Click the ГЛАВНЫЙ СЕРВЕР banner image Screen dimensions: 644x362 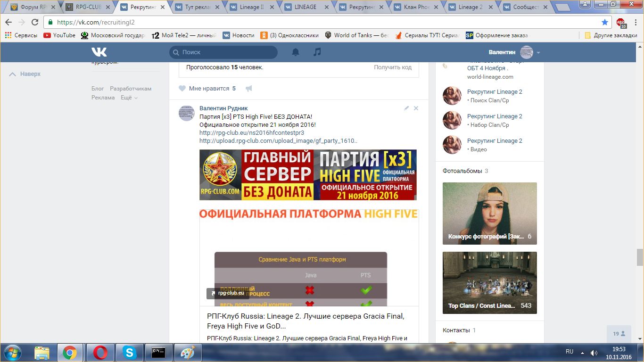308,175
